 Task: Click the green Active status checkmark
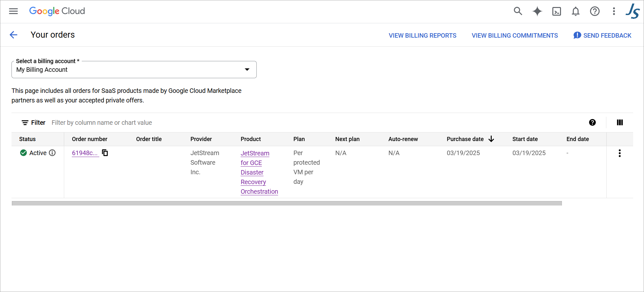pyautogui.click(x=23, y=153)
